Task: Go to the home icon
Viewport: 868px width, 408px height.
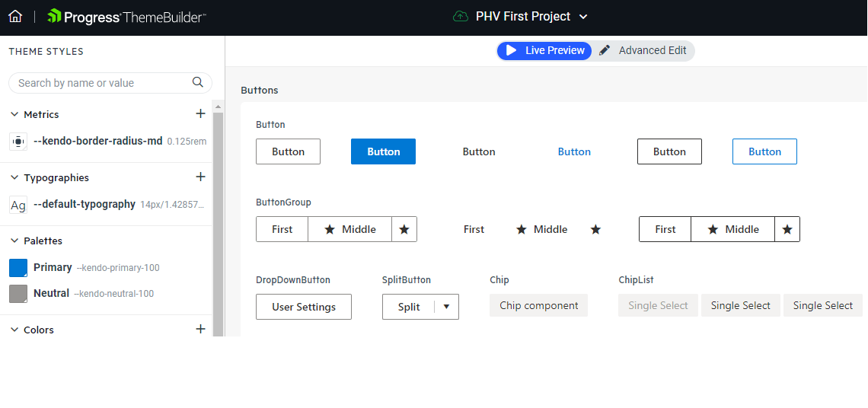Action: click(x=15, y=17)
